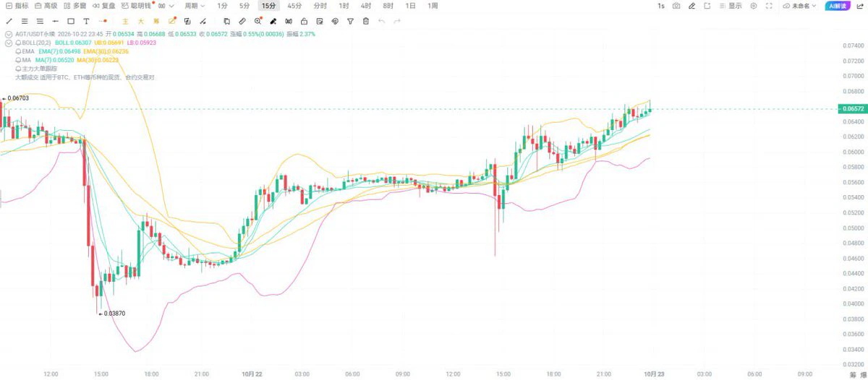Toggle alert bell for EMA indicator
The height and width of the screenshot is (380, 868).
coord(18,51)
